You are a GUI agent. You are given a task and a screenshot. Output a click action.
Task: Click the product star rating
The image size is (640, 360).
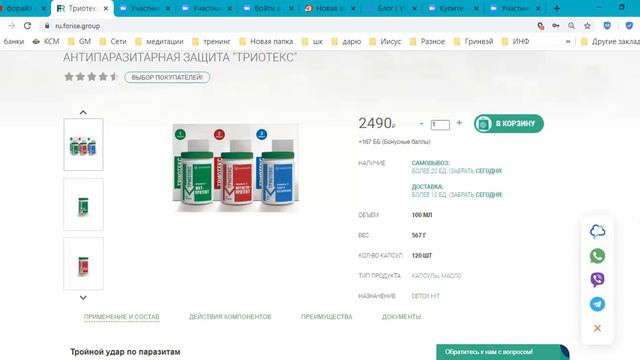pos(91,76)
